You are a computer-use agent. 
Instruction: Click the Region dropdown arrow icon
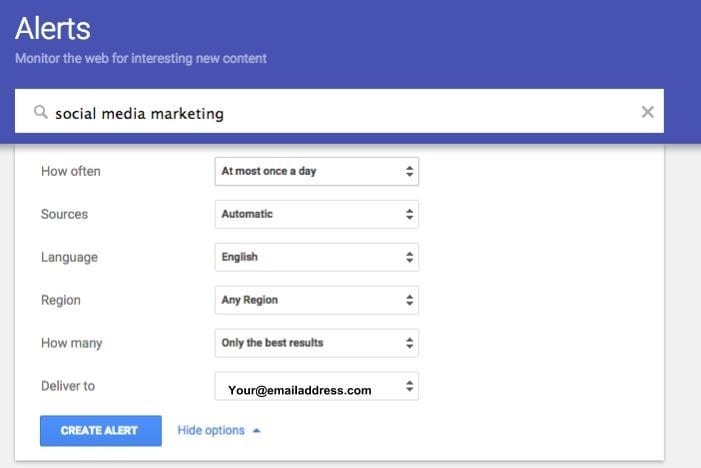(410, 300)
